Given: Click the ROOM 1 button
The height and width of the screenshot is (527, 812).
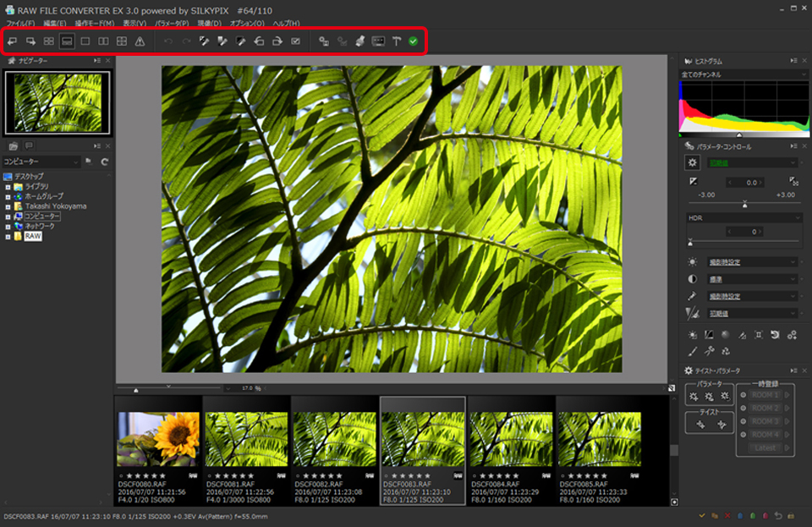Looking at the screenshot, I should [x=765, y=395].
